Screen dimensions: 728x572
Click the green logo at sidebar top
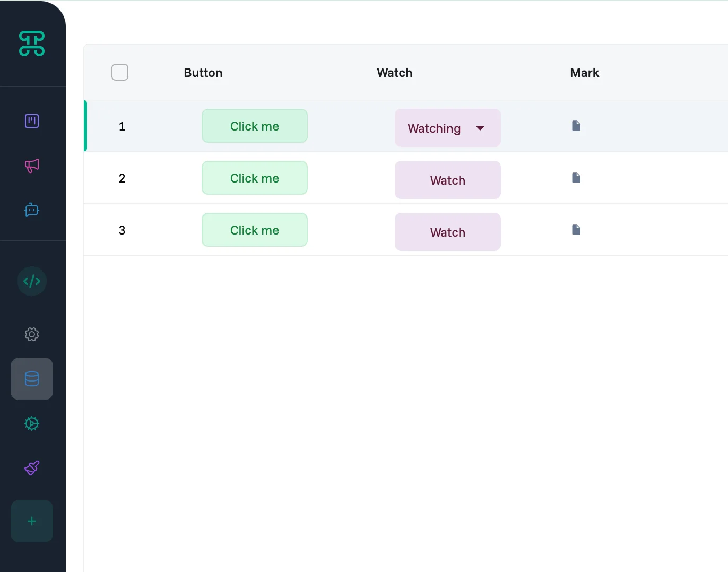[32, 44]
